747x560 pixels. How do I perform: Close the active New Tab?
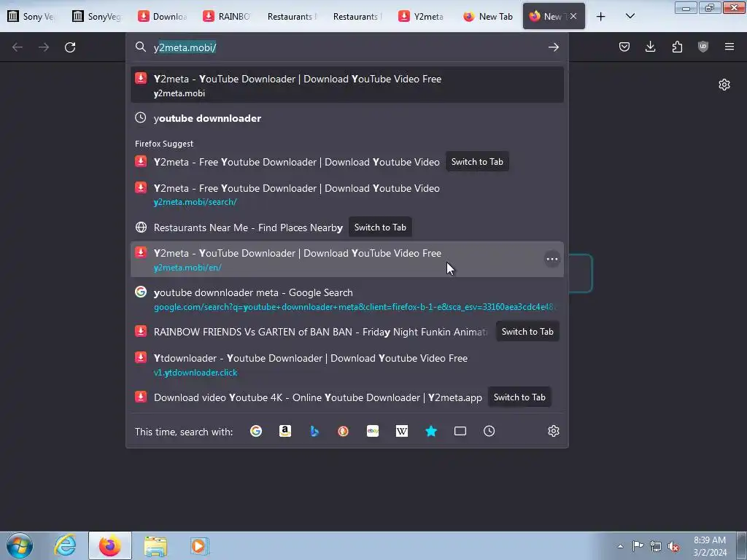click(573, 16)
